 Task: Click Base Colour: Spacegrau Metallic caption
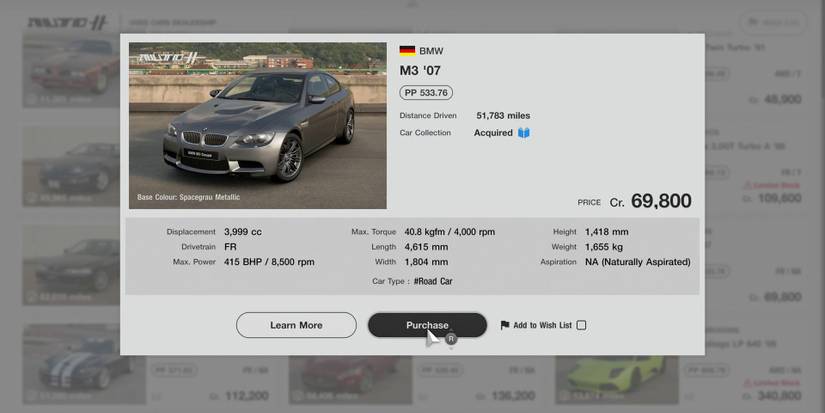188,197
